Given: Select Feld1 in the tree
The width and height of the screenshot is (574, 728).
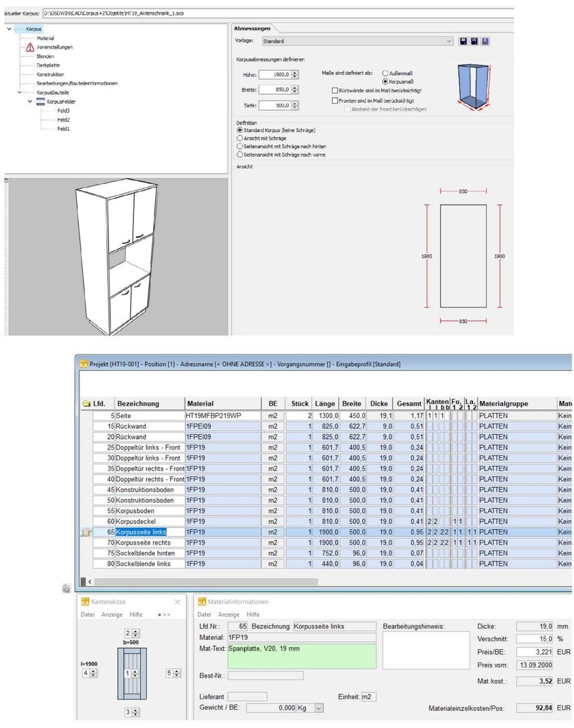Looking at the screenshot, I should tap(63, 129).
